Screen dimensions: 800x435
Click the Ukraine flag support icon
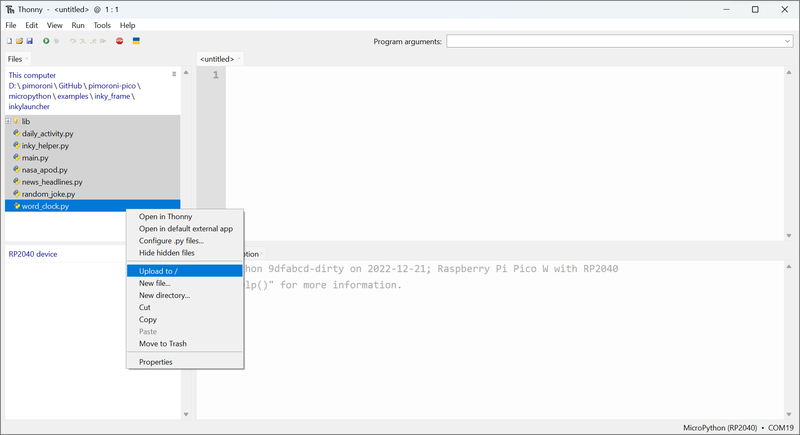136,41
